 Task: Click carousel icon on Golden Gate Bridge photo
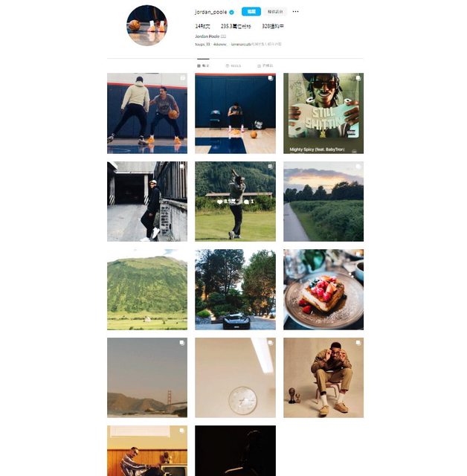point(181,343)
